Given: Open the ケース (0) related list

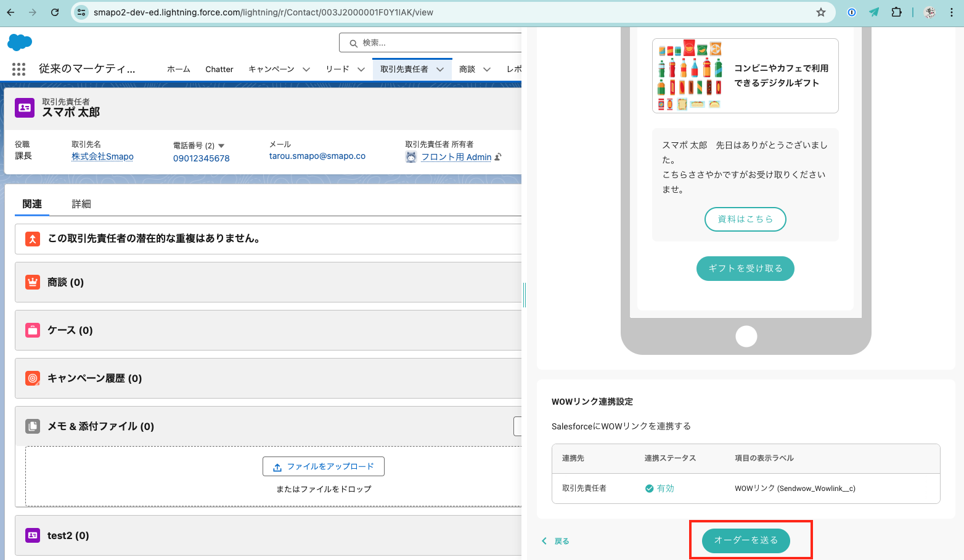Looking at the screenshot, I should [x=70, y=330].
